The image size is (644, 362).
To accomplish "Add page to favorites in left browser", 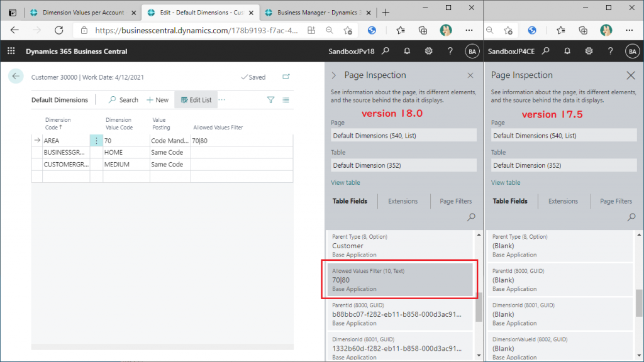I will pyautogui.click(x=348, y=30).
